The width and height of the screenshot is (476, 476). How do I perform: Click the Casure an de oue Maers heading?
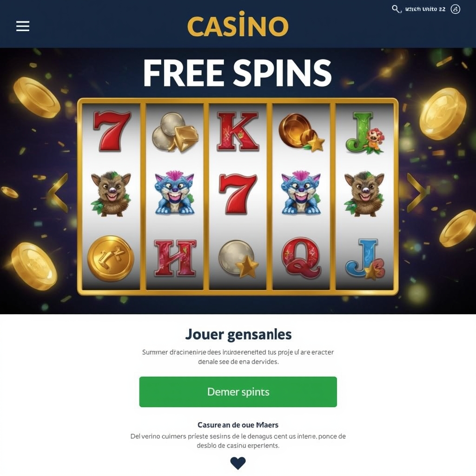238,425
